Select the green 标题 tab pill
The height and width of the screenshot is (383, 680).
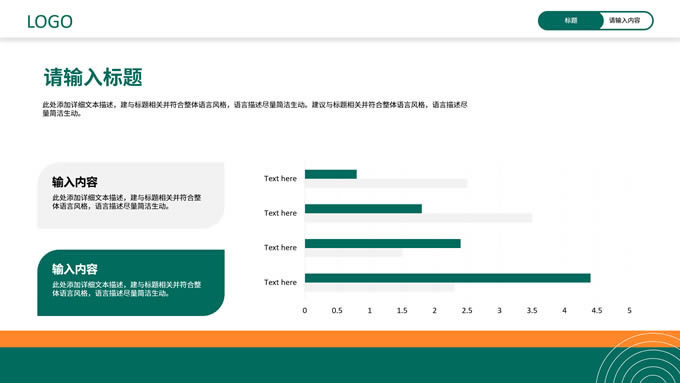coord(571,20)
